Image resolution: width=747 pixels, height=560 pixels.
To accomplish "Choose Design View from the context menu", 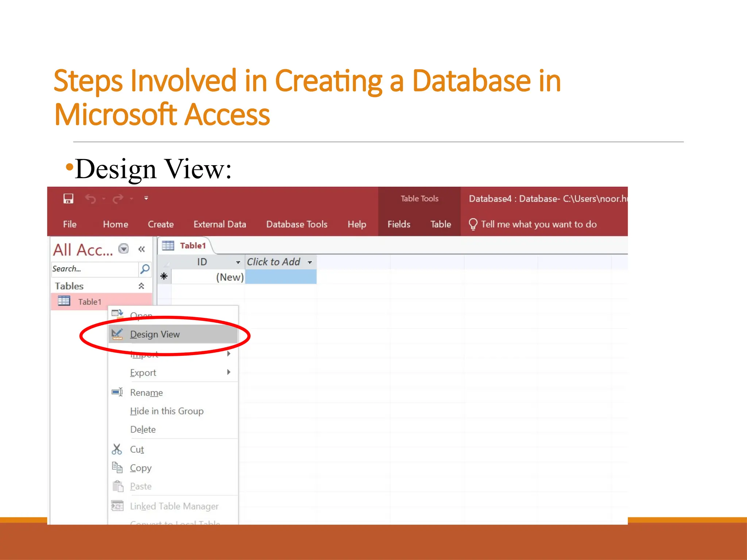I will tap(173, 334).
